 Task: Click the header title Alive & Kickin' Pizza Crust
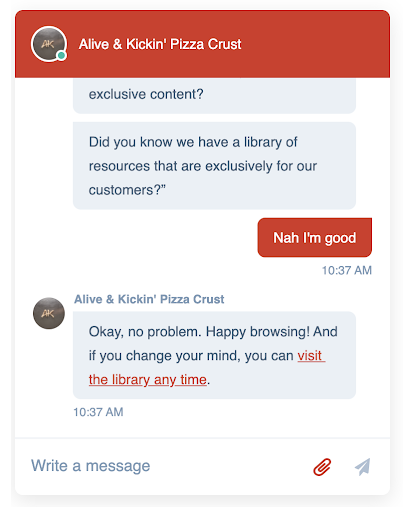pos(160,44)
